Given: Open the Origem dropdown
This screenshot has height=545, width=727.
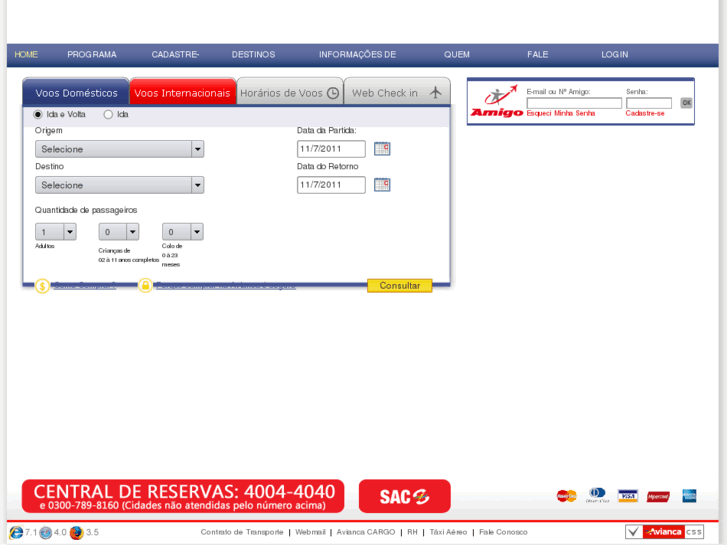Looking at the screenshot, I should (120, 149).
